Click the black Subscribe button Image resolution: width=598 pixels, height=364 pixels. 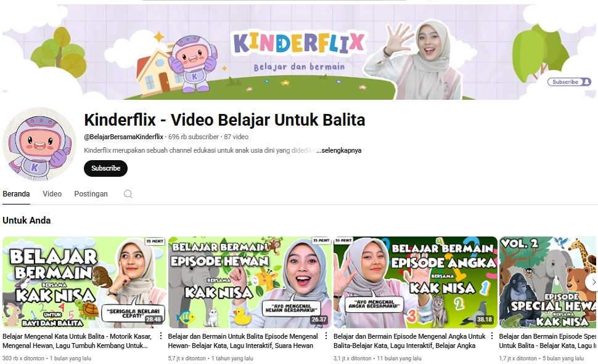(105, 169)
